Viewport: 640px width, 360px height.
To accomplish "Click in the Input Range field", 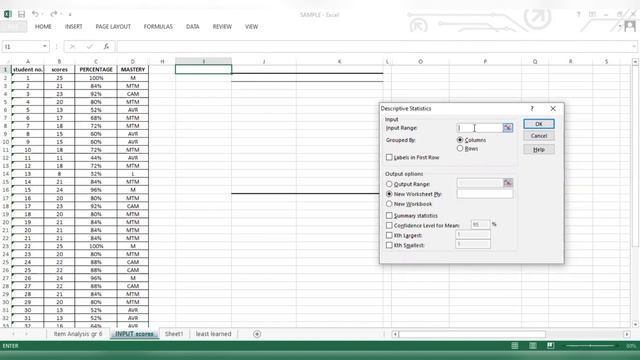I will pyautogui.click(x=480, y=128).
